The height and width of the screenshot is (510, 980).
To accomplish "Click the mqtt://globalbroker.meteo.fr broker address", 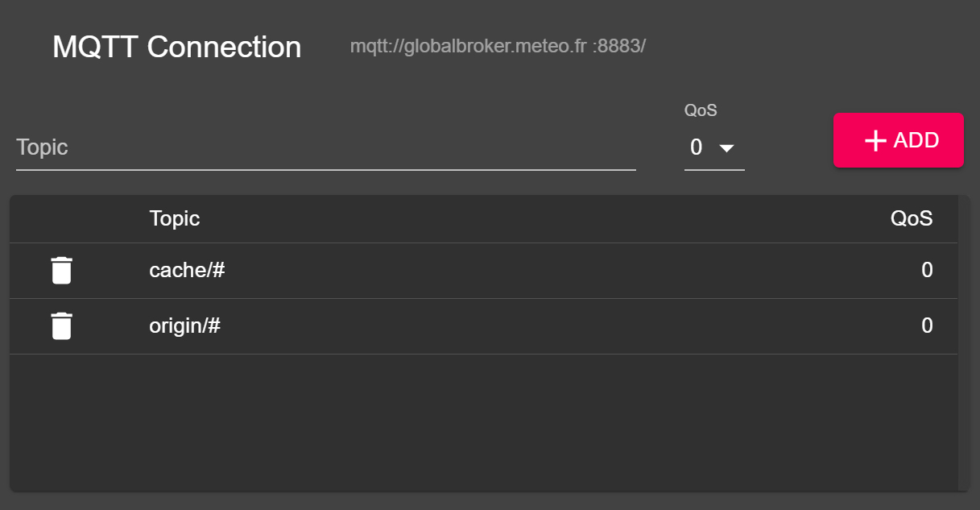I will [498, 46].
